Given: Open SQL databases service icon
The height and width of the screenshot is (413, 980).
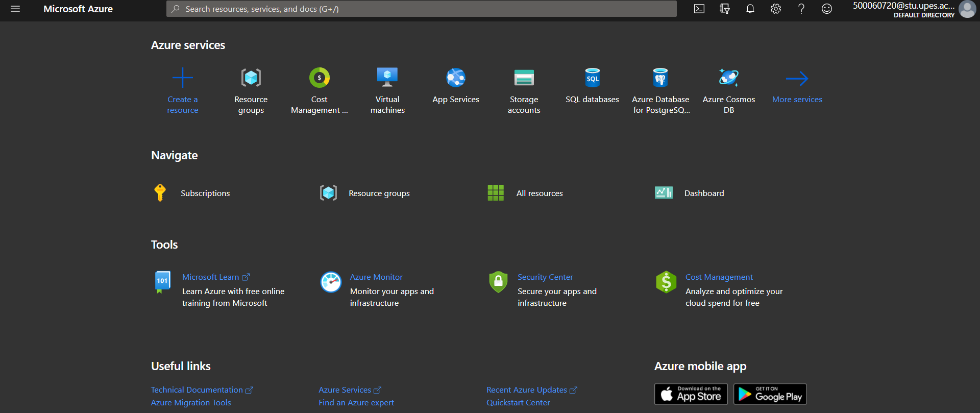Looking at the screenshot, I should (x=593, y=78).
